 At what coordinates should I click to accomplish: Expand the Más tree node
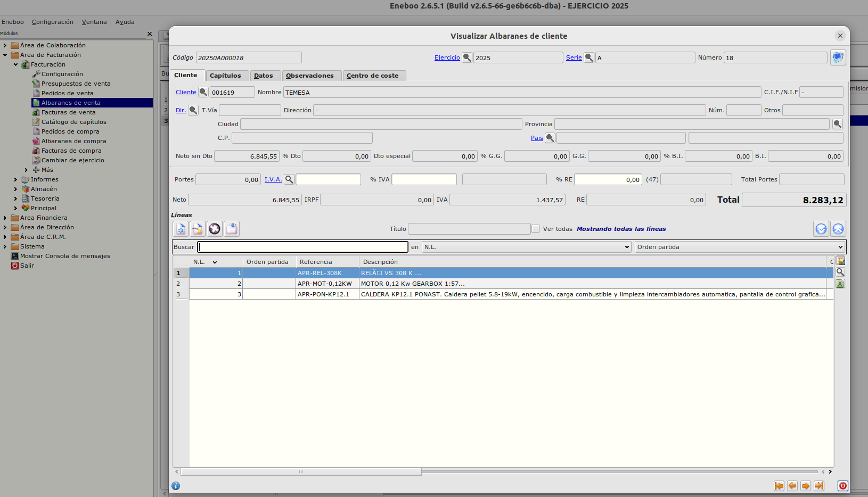point(26,170)
